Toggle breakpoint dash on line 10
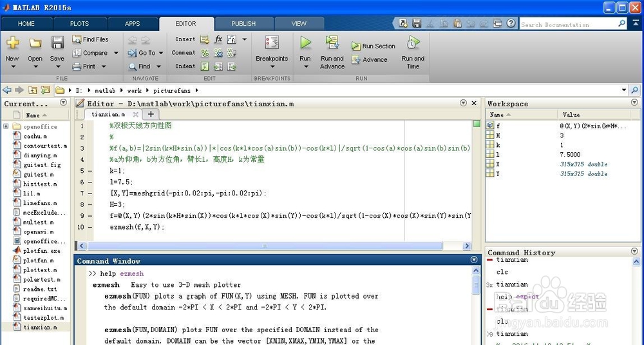This screenshot has width=644, height=345. 90,226
